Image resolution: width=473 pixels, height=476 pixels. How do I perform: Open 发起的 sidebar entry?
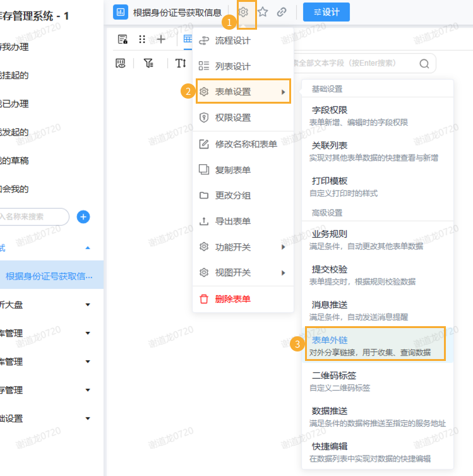(x=15, y=131)
